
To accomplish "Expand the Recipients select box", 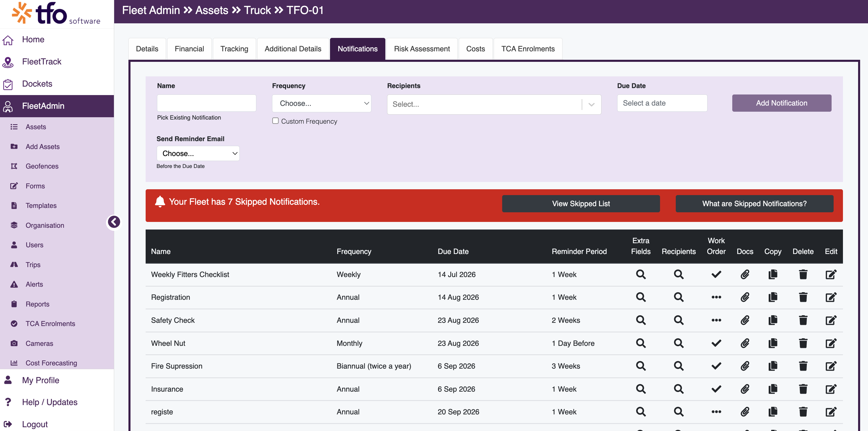I will tap(494, 104).
